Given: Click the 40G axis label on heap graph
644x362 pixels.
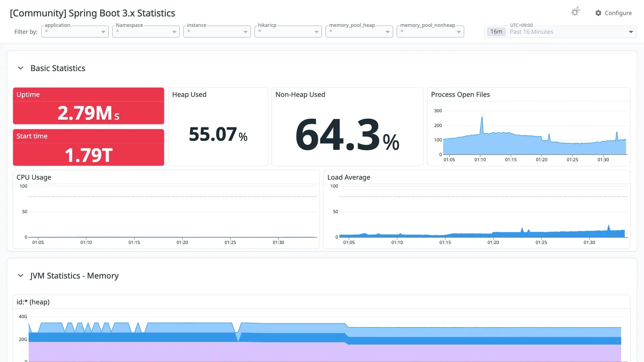Looking at the screenshot, I should [x=23, y=316].
